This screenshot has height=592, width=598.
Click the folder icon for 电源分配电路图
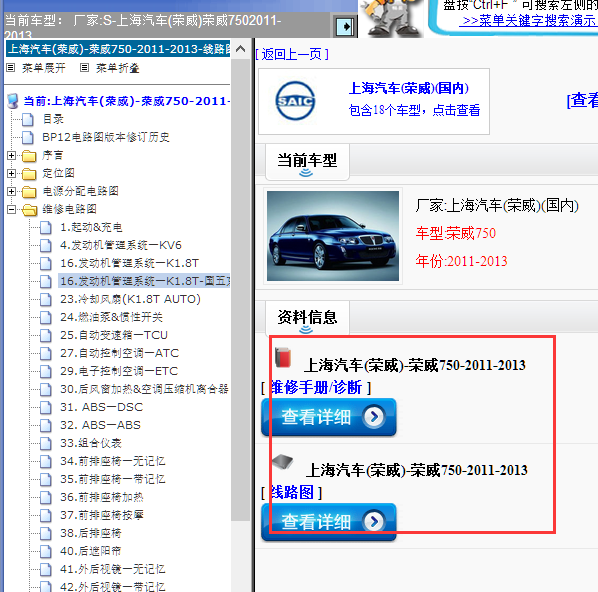coord(29,191)
